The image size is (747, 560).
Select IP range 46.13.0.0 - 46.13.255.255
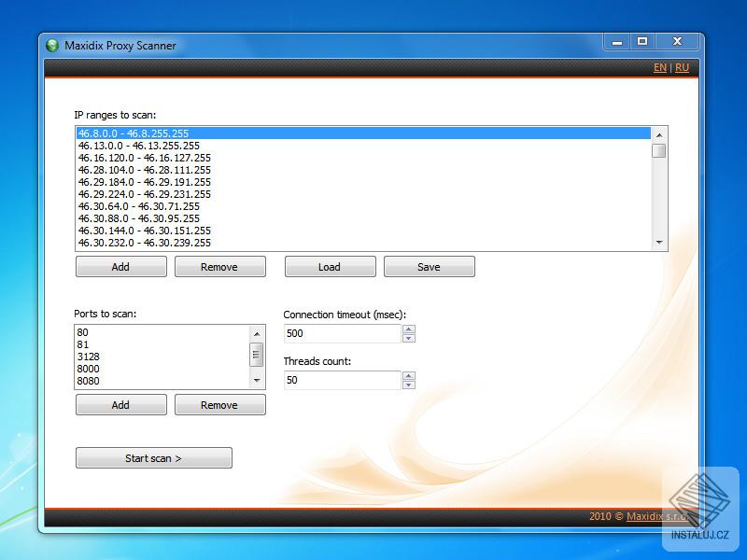pos(149,146)
